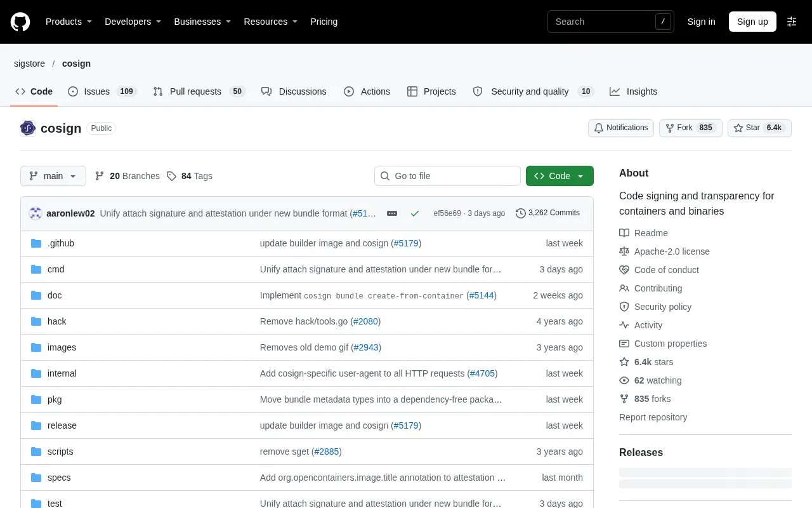Screen dimensions: 812x508
Task: Fork the cosign repository
Action: coord(691,128)
